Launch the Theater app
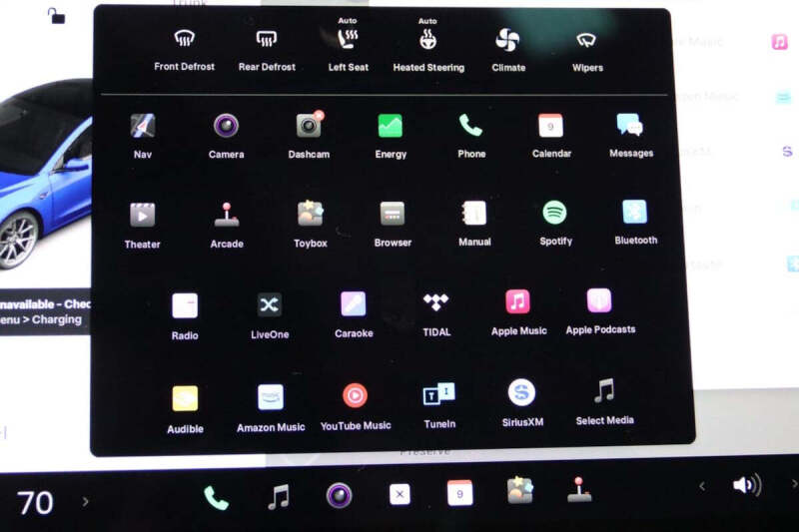Viewport: 799px width, 532px height. pyautogui.click(x=142, y=226)
